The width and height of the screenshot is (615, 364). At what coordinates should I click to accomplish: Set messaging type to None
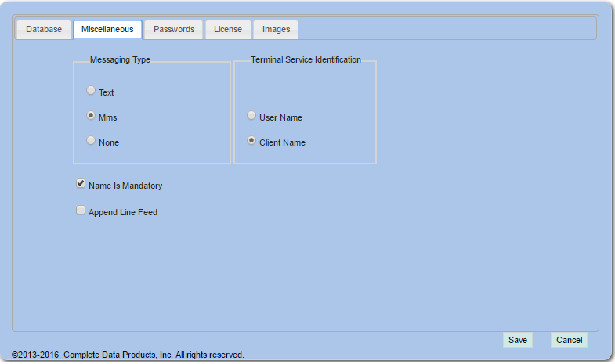pyautogui.click(x=91, y=141)
